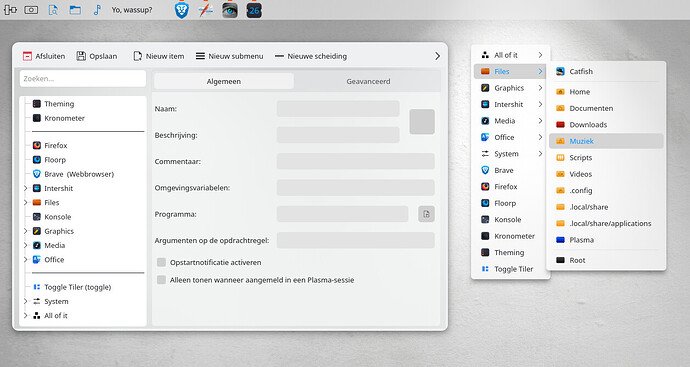Show more toolbar actions via chevron

(x=437, y=56)
